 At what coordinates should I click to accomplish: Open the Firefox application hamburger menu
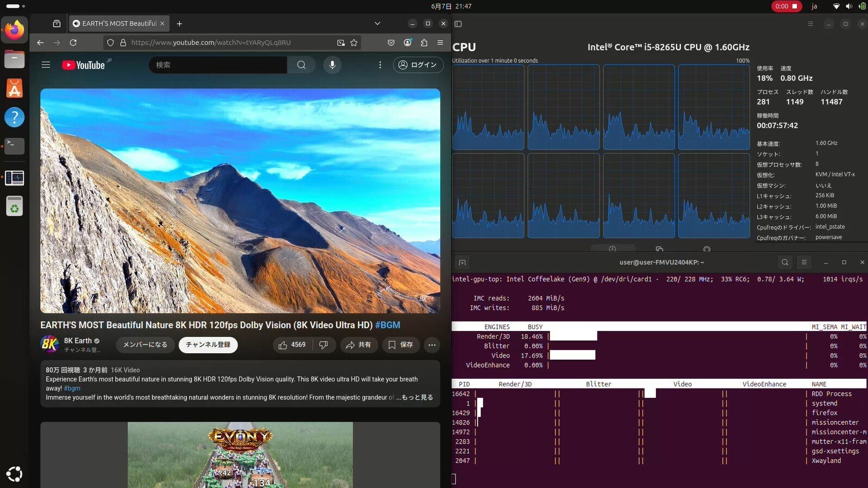coord(440,42)
